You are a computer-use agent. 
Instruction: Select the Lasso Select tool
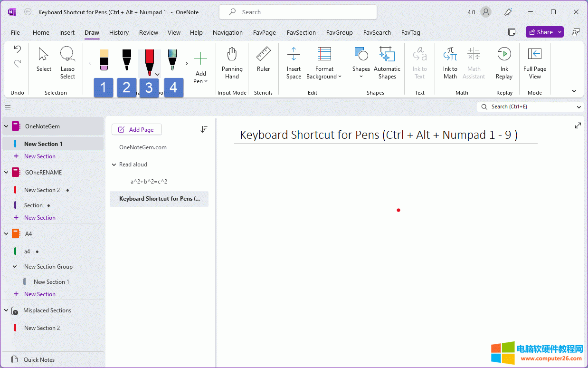67,63
